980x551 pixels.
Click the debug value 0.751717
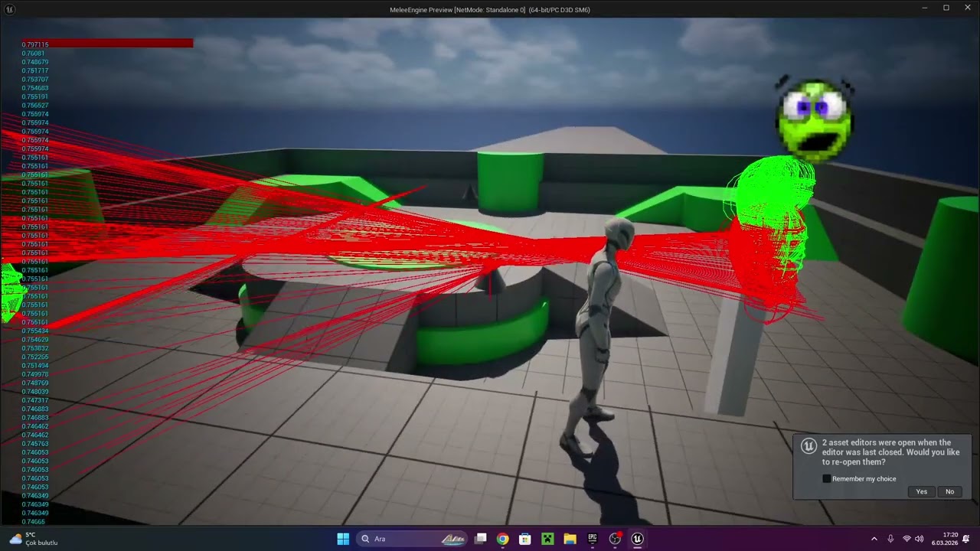coord(35,71)
